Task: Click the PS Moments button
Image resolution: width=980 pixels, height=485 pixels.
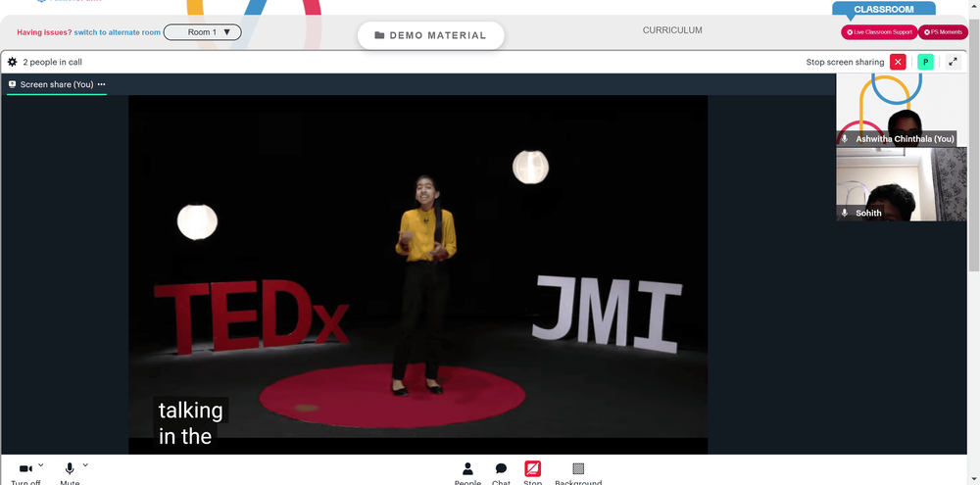Action: (943, 32)
